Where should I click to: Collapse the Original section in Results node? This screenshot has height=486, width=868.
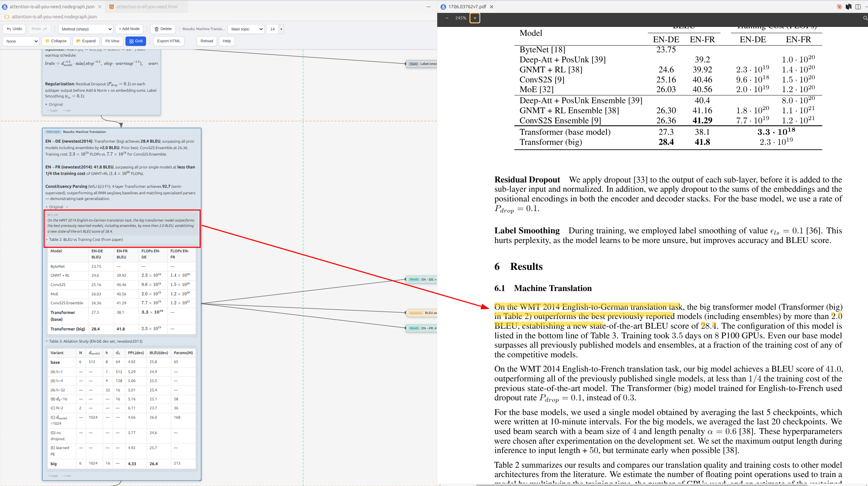tap(47, 207)
